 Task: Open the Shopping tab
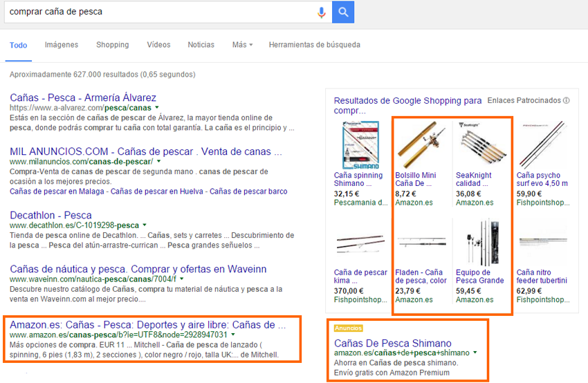point(113,45)
